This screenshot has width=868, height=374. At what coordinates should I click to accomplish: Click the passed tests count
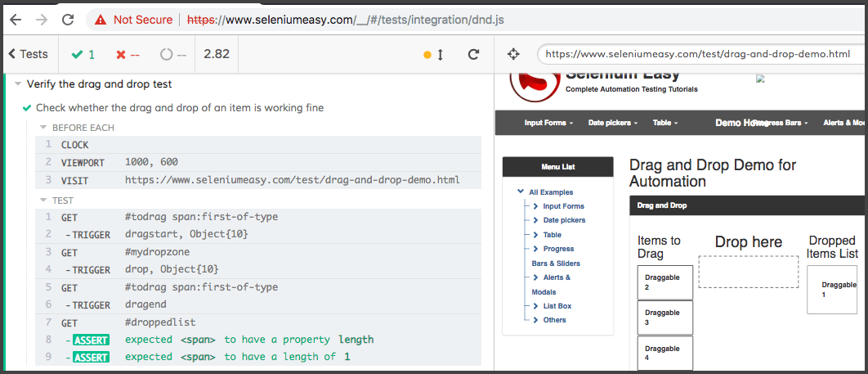pyautogui.click(x=83, y=54)
